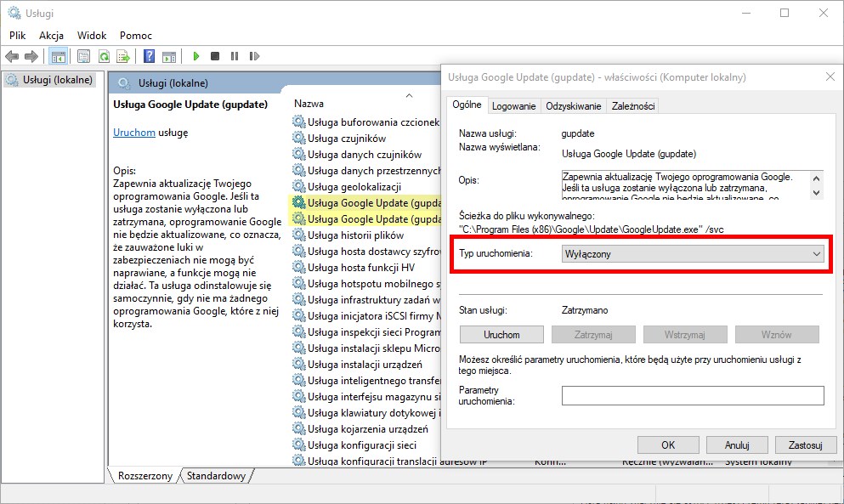
Task: Click the Parametry uruchomienia input field
Action: [693, 395]
